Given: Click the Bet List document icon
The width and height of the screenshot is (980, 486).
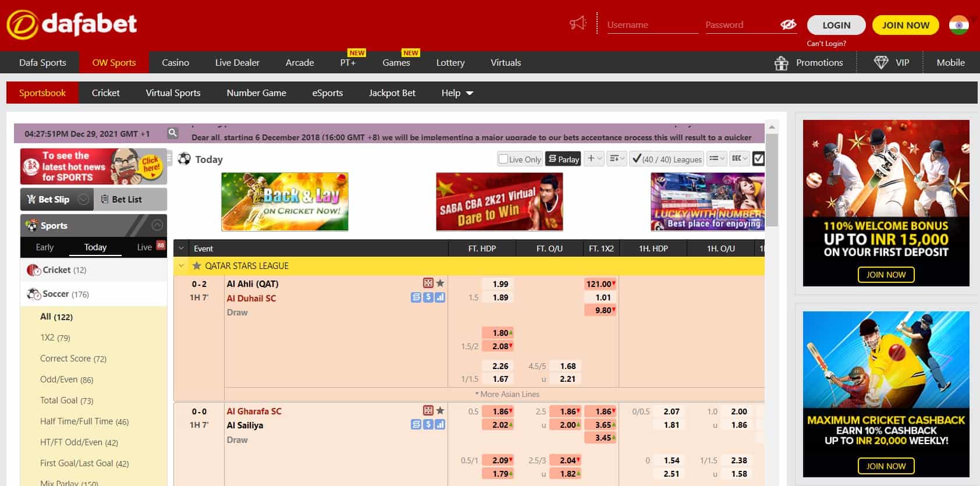Looking at the screenshot, I should click(x=105, y=199).
